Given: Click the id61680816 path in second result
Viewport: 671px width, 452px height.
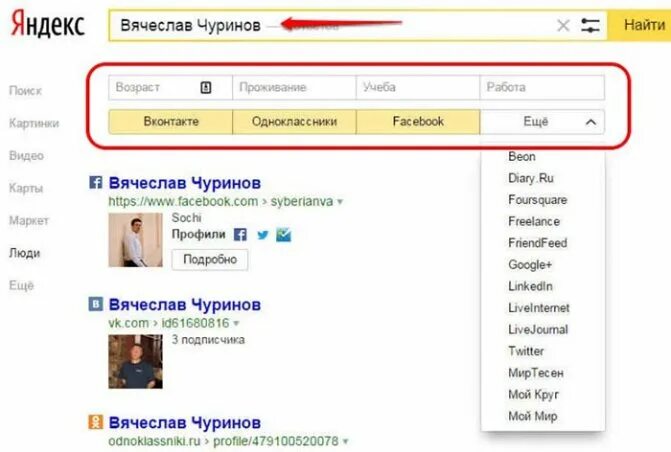Looking at the screenshot, I should tap(195, 323).
